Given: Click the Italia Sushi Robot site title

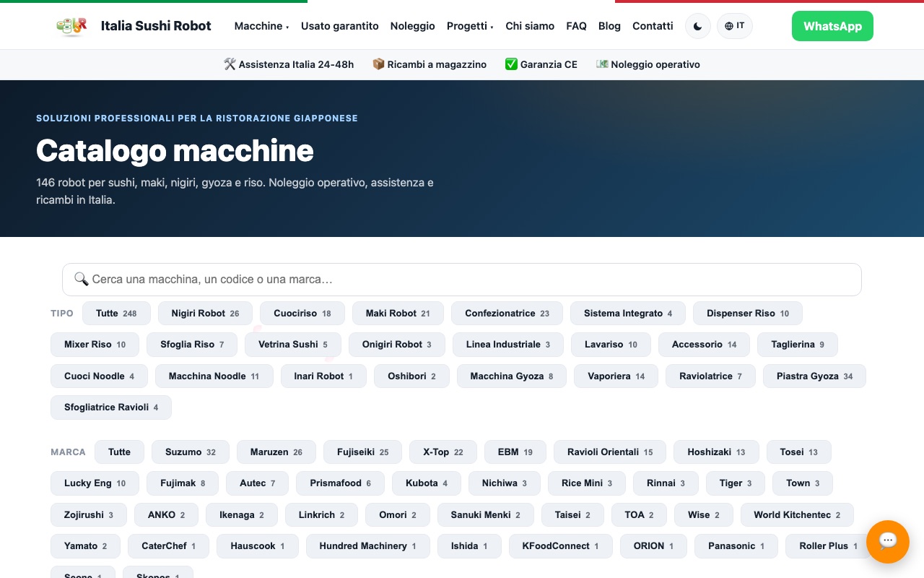Looking at the screenshot, I should point(156,26).
